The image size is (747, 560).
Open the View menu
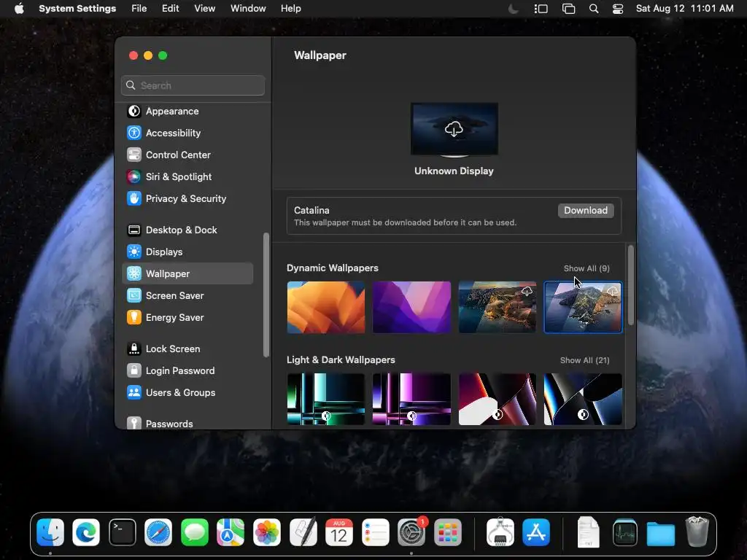tap(204, 9)
